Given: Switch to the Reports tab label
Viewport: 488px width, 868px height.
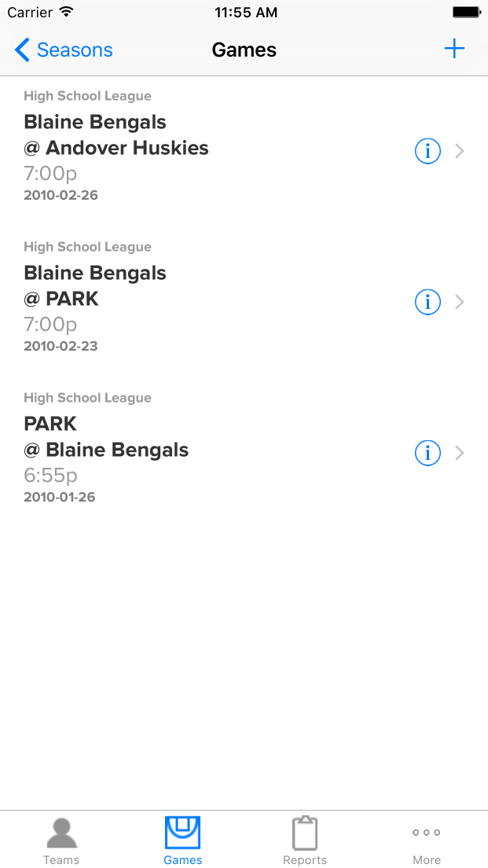Looking at the screenshot, I should pos(305,860).
